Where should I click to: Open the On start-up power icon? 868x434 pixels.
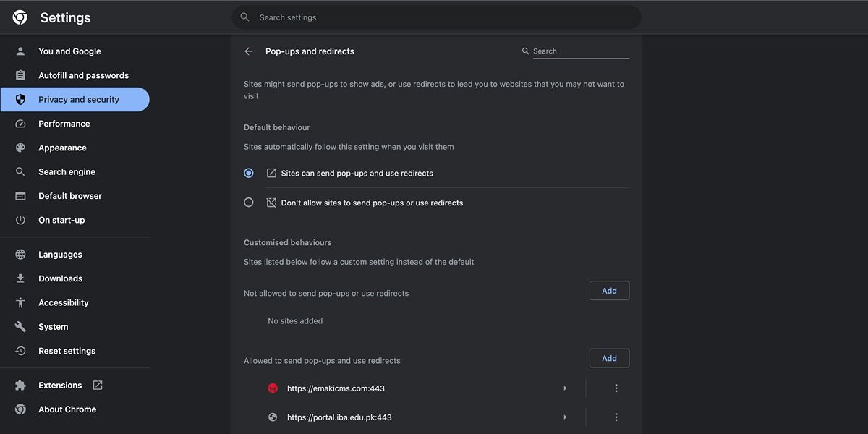[x=20, y=219]
